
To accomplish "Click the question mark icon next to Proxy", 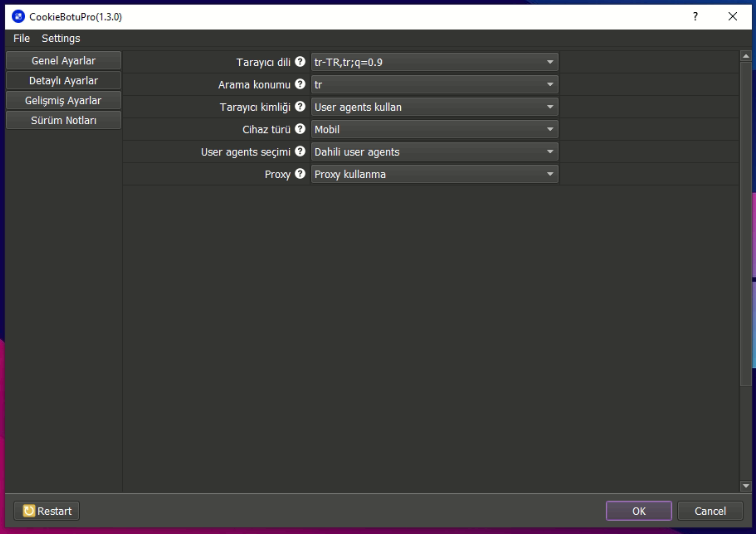I will tap(300, 174).
